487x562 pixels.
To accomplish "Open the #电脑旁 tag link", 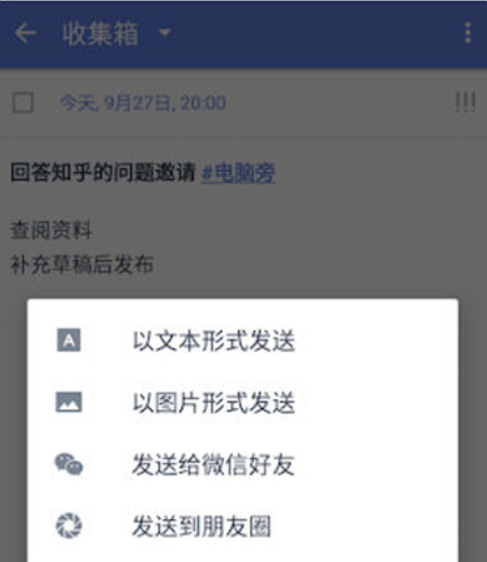I will coord(238,173).
